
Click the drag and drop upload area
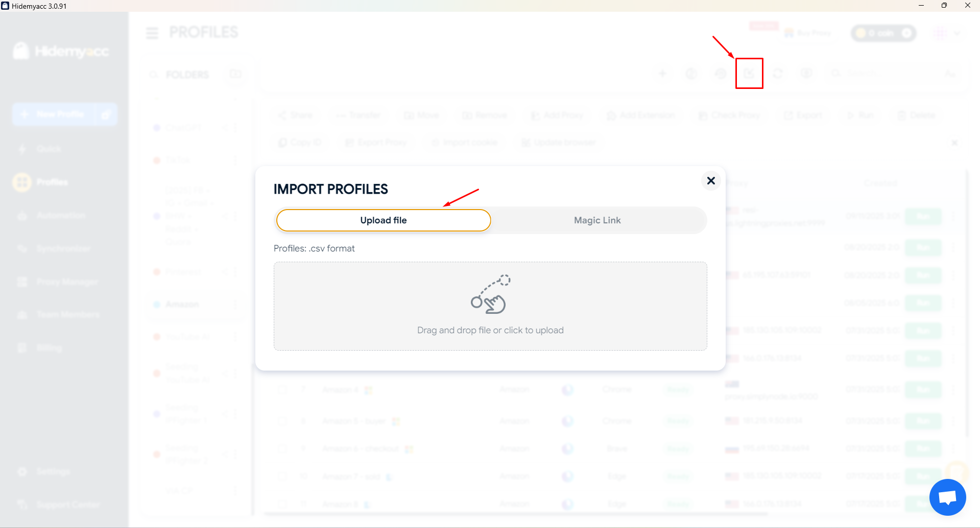coord(490,306)
